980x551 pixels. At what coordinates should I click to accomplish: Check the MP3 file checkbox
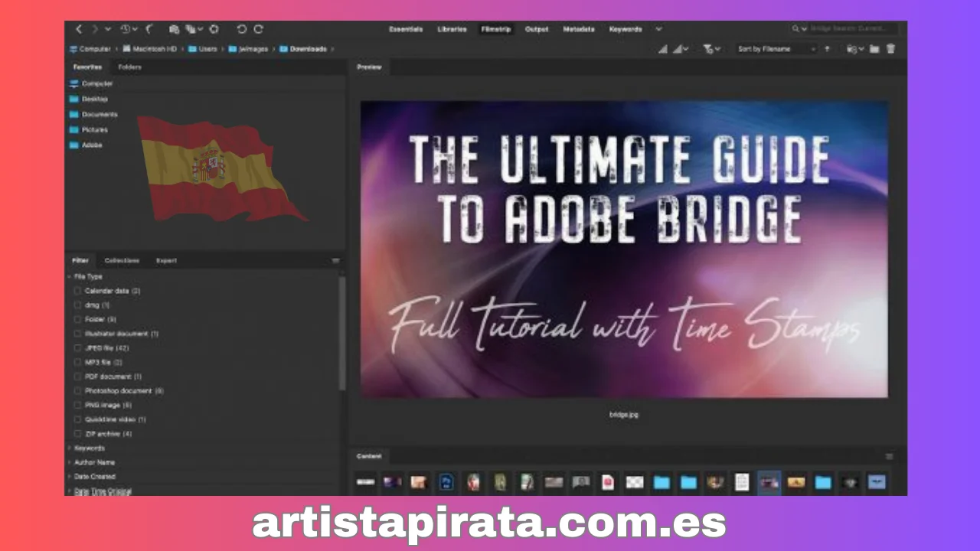(77, 362)
